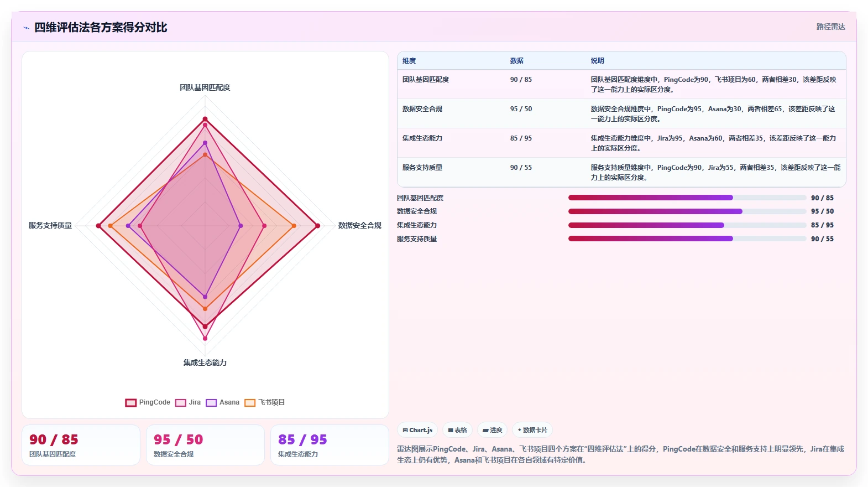Open the 85 / 95 集成生态能力 data card

[330, 445]
